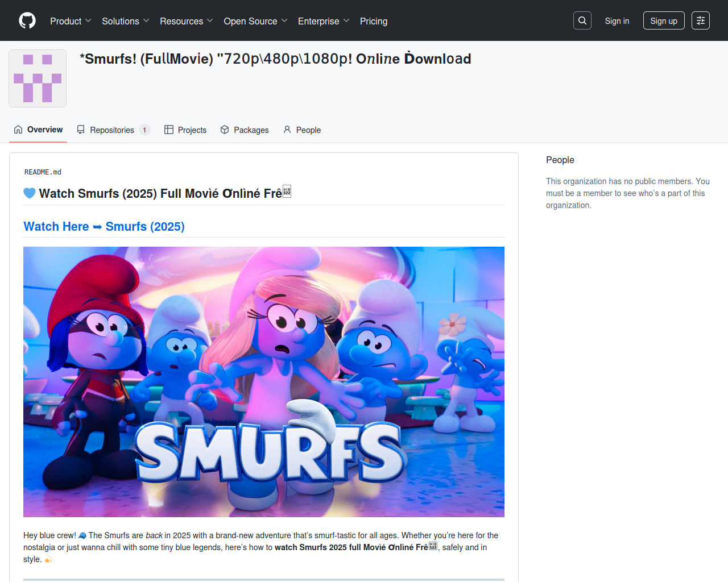This screenshot has height=582, width=728.
Task: Click the Packages cube icon
Action: pos(225,130)
